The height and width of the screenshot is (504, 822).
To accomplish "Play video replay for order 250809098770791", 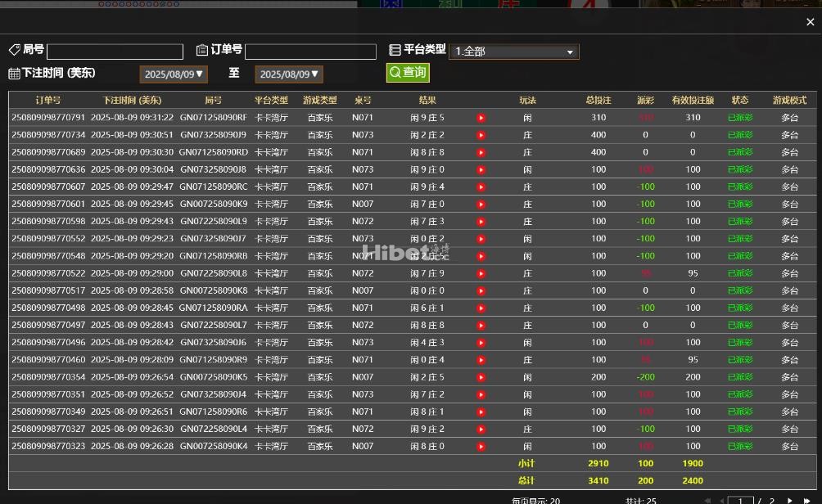I will [x=481, y=118].
